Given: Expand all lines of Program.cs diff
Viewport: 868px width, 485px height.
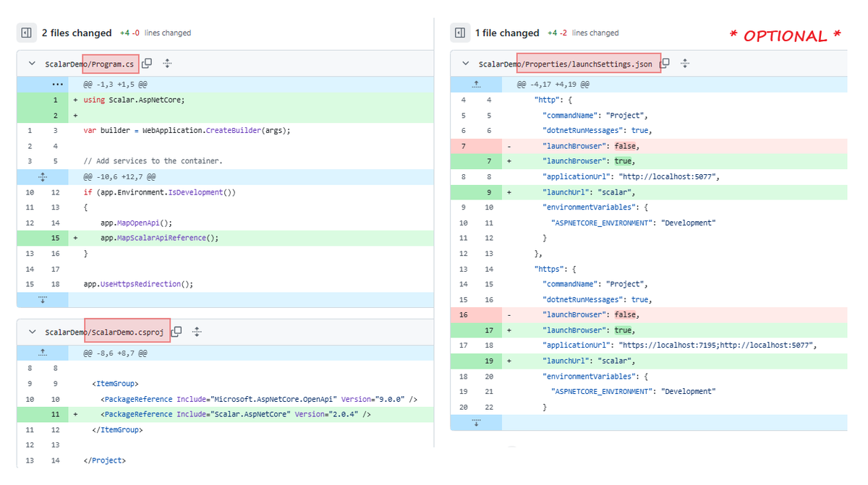Looking at the screenshot, I should tap(167, 64).
